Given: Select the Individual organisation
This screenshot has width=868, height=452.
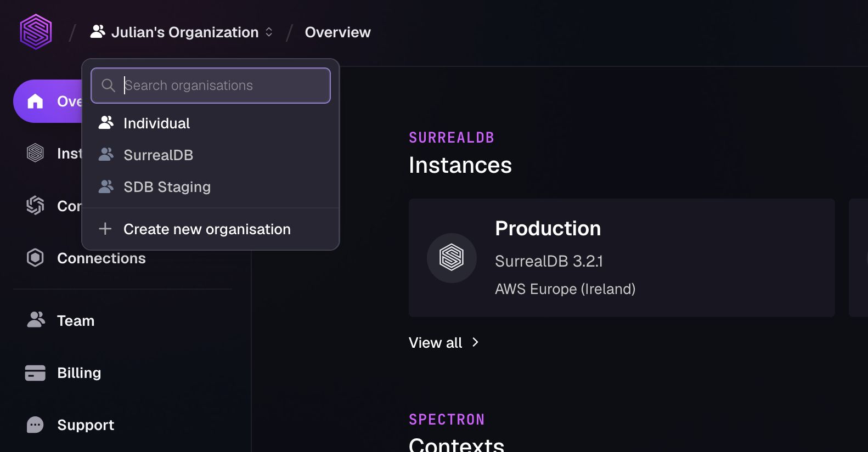Looking at the screenshot, I should tap(211, 123).
